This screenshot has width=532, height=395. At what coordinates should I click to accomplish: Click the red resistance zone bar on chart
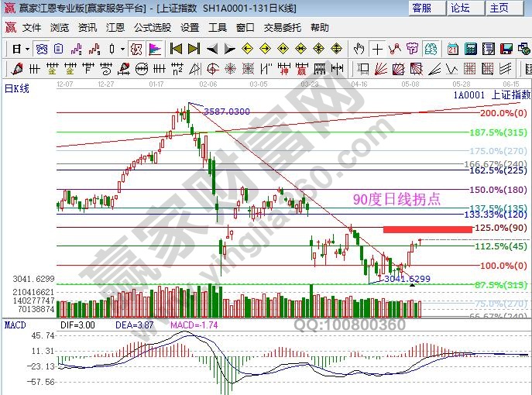pos(427,229)
